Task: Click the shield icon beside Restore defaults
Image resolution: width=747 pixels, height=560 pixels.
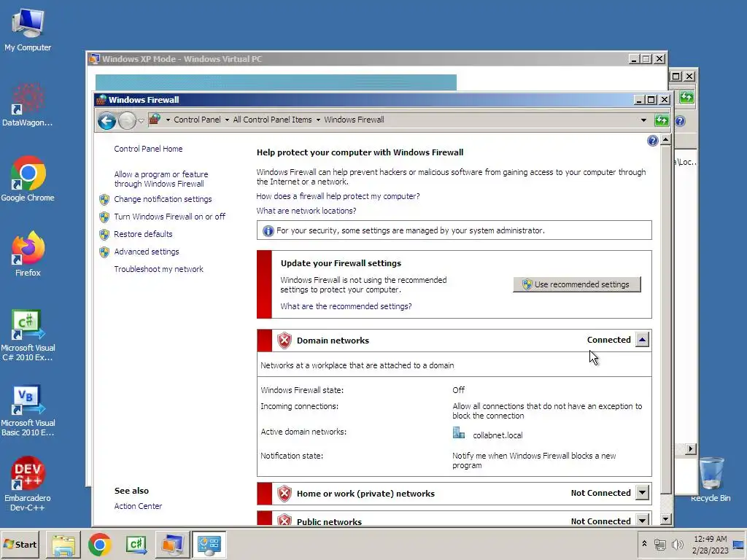Action: [x=104, y=234]
